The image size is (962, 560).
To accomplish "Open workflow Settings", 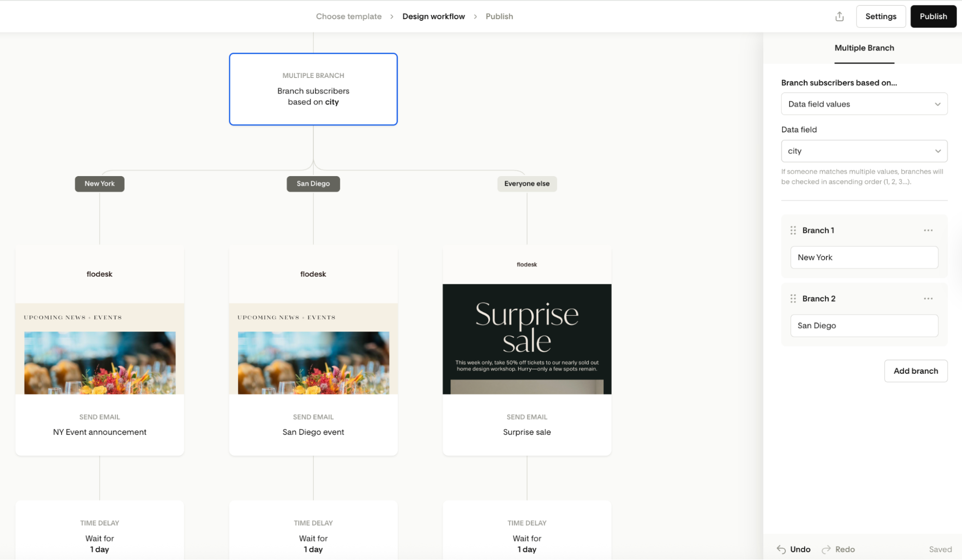I will click(x=880, y=16).
